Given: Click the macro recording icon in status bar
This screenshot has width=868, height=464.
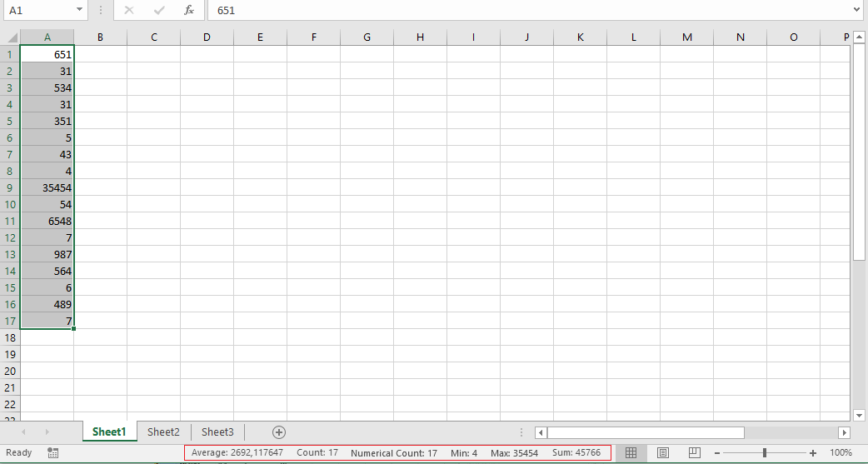Looking at the screenshot, I should coord(53,452).
